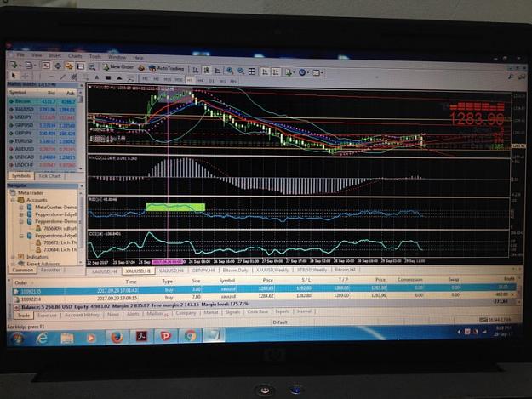The height and width of the screenshot is (399, 532).
Task: Expand Expert Advisors tree node
Action: click(13, 264)
